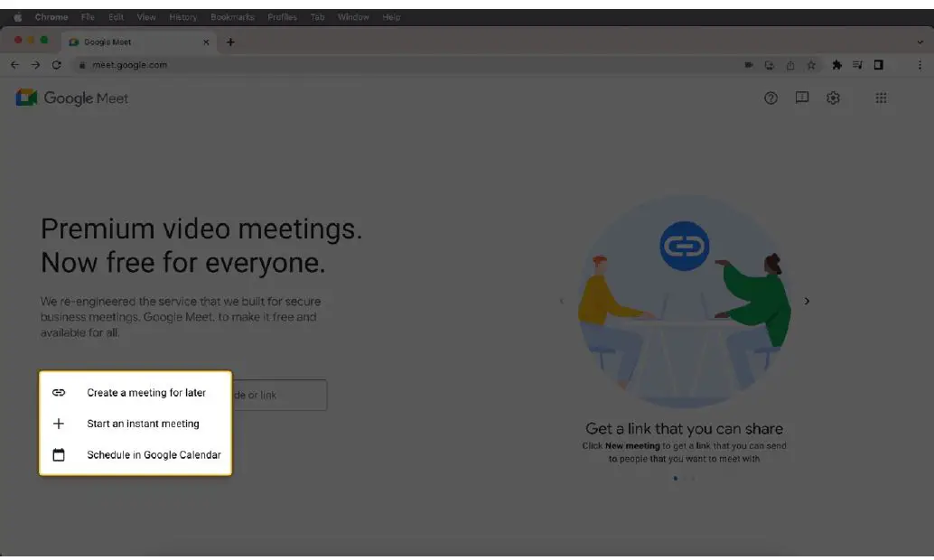Open the report a problem feedback icon

(x=802, y=98)
